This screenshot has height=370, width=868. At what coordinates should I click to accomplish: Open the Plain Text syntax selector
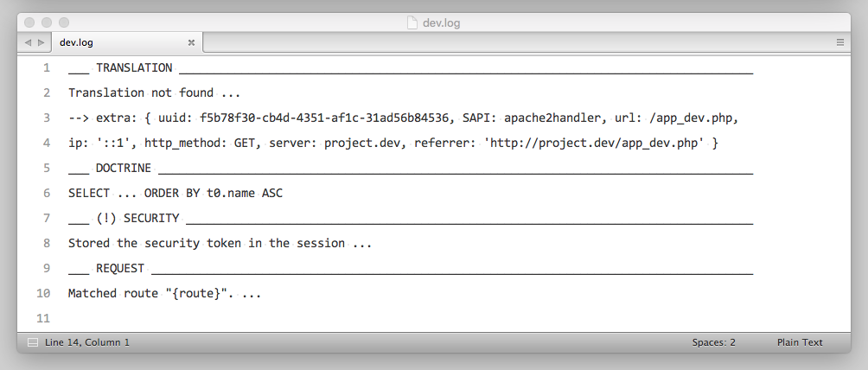[800, 342]
